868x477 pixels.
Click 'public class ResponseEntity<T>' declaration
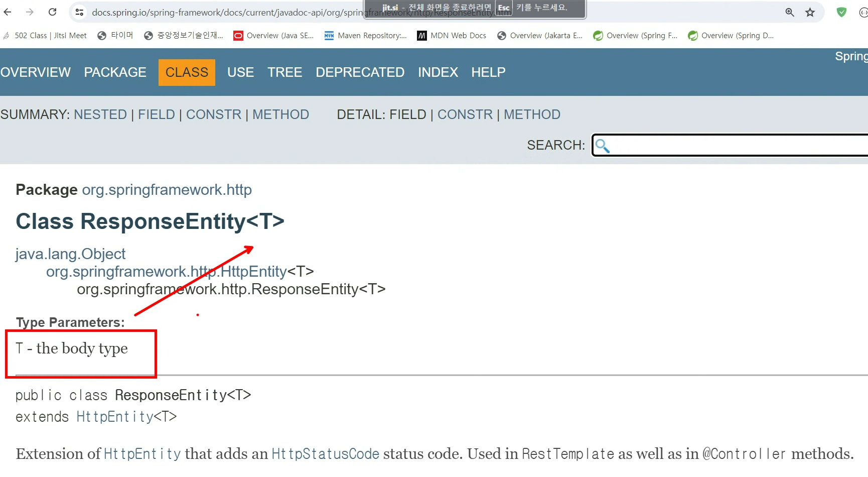click(x=133, y=395)
